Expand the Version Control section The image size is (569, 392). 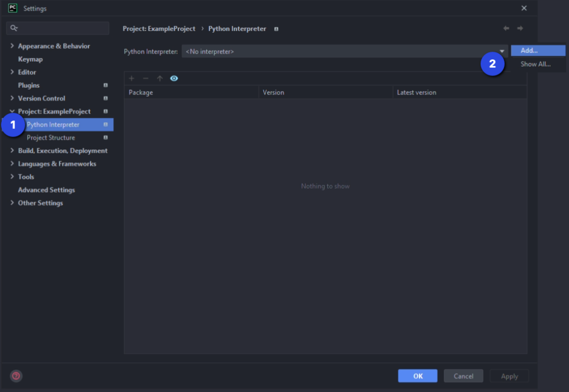click(x=12, y=98)
